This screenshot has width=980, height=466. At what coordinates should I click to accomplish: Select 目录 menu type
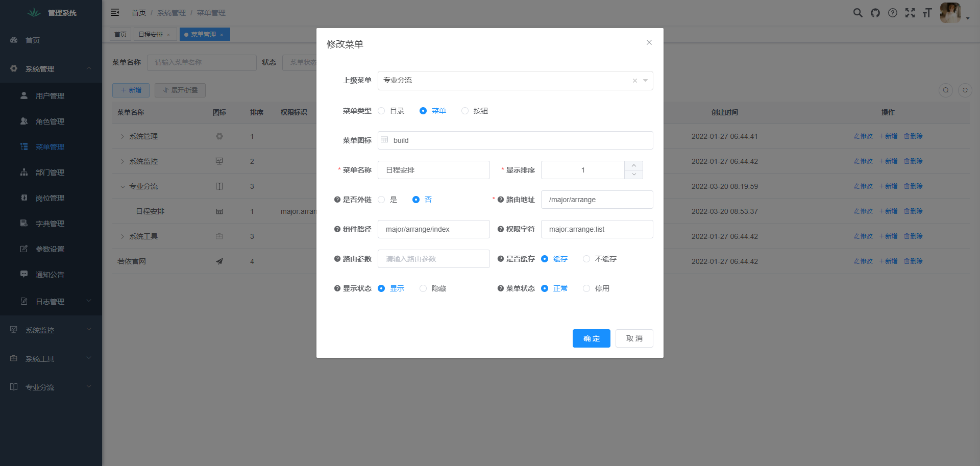391,111
